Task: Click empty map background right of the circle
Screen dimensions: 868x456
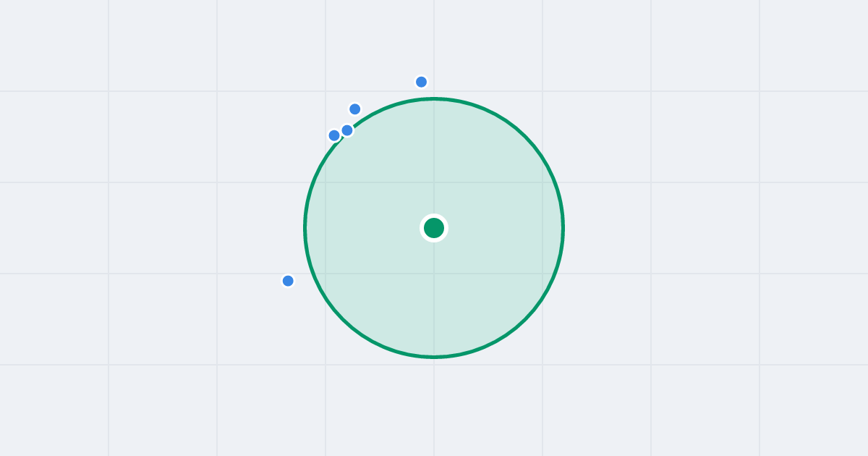Action: click(x=687, y=228)
